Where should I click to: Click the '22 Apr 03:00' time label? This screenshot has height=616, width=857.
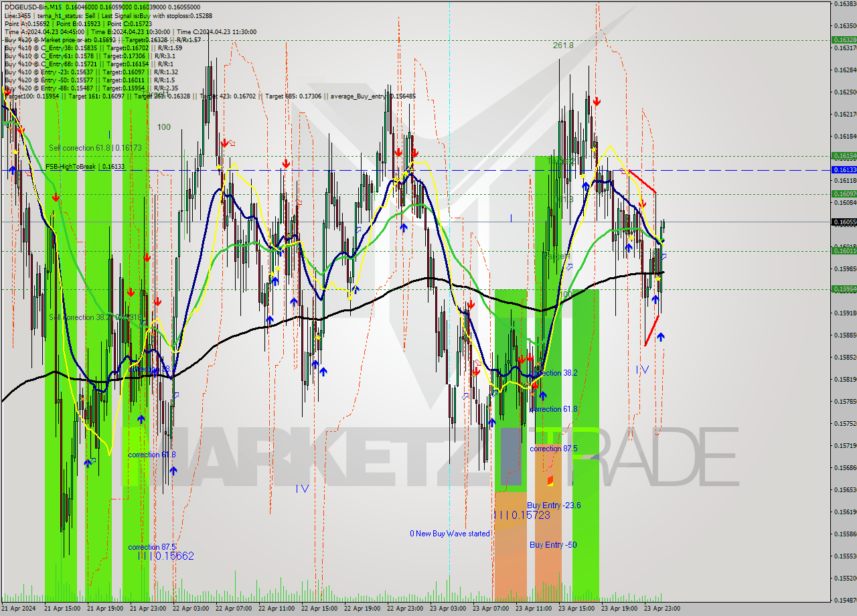pos(191,609)
